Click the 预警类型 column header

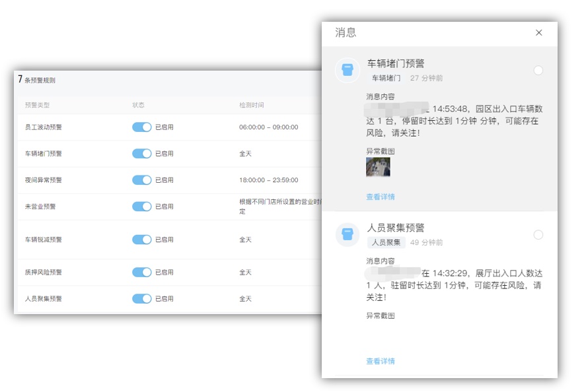37,105
